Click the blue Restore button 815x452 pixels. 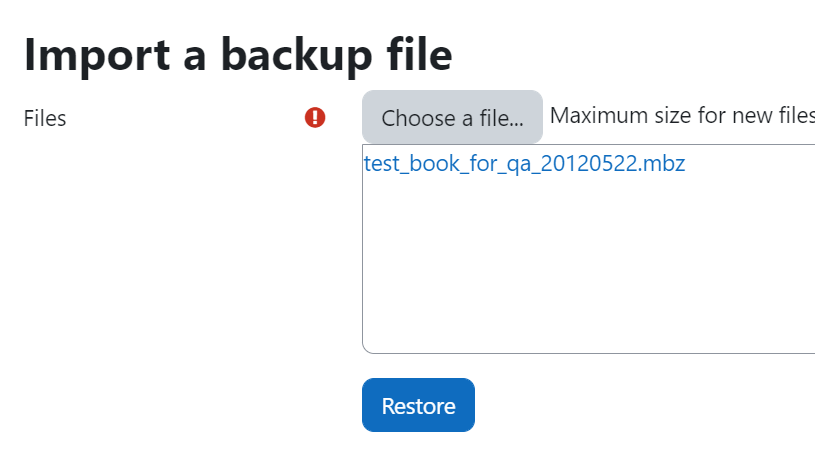418,405
